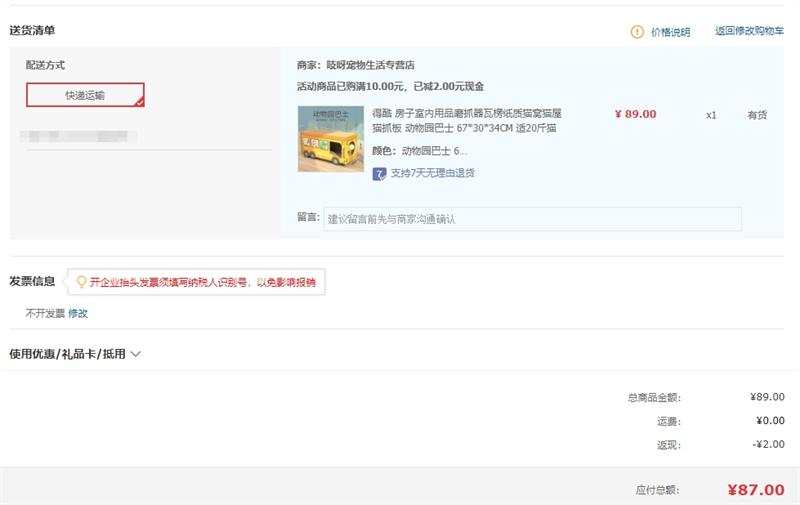
Task: Click the ¥87.00 total payable amount
Action: 756,490
